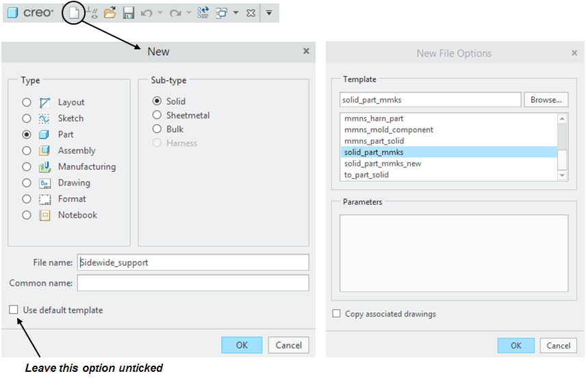Click the Save disk icon
Screen dimensions: 588x378
point(129,13)
